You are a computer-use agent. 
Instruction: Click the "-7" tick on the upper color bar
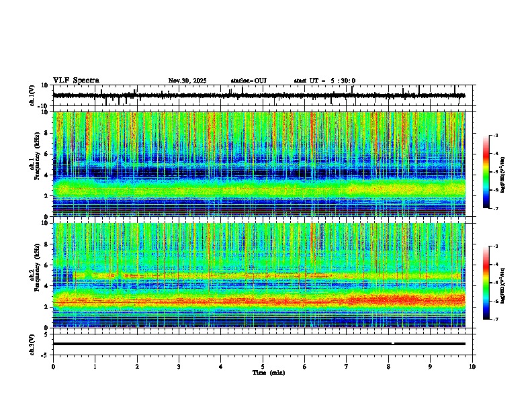[x=496, y=208]
